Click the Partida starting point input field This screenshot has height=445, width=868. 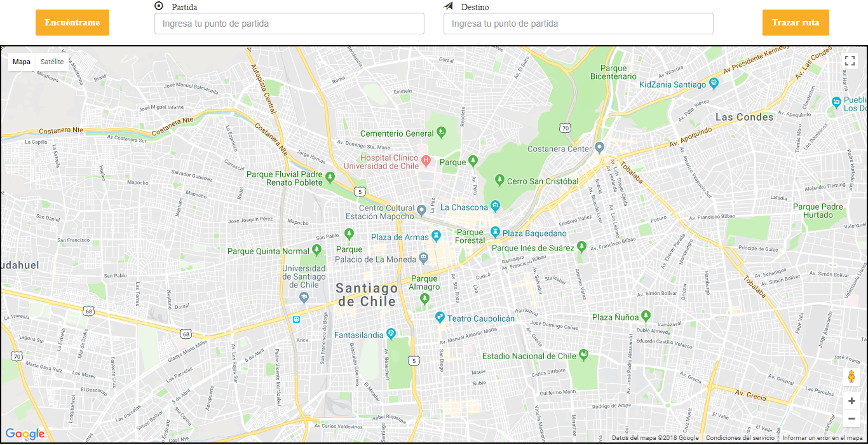coord(289,24)
